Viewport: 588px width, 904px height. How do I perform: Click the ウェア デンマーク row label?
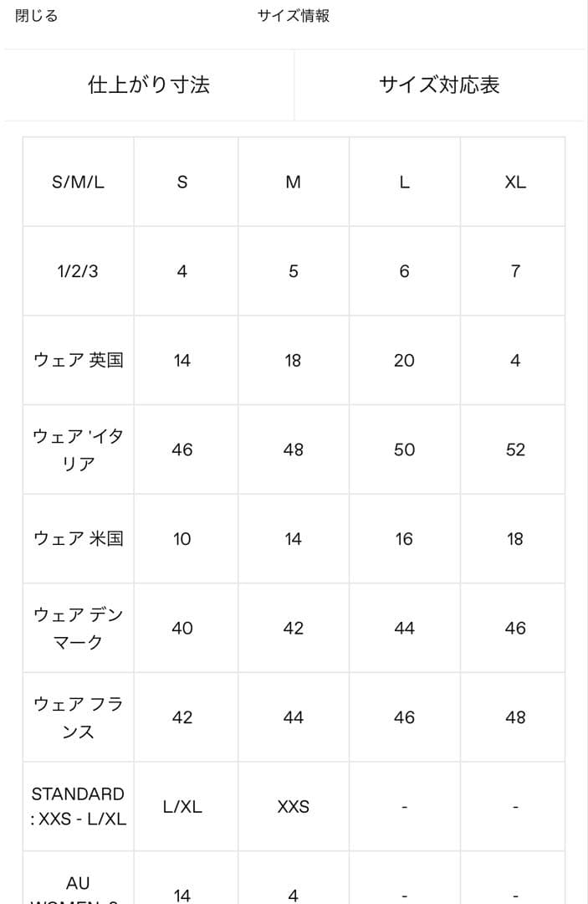coord(78,628)
